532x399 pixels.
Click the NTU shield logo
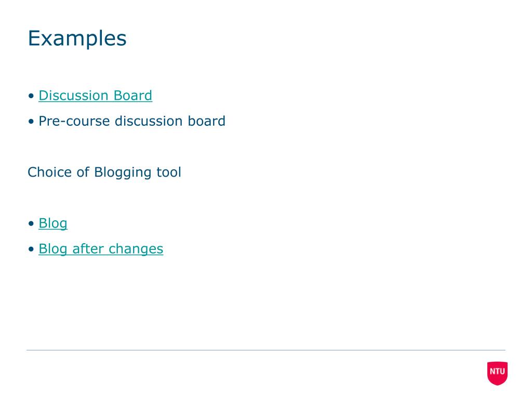click(x=497, y=373)
